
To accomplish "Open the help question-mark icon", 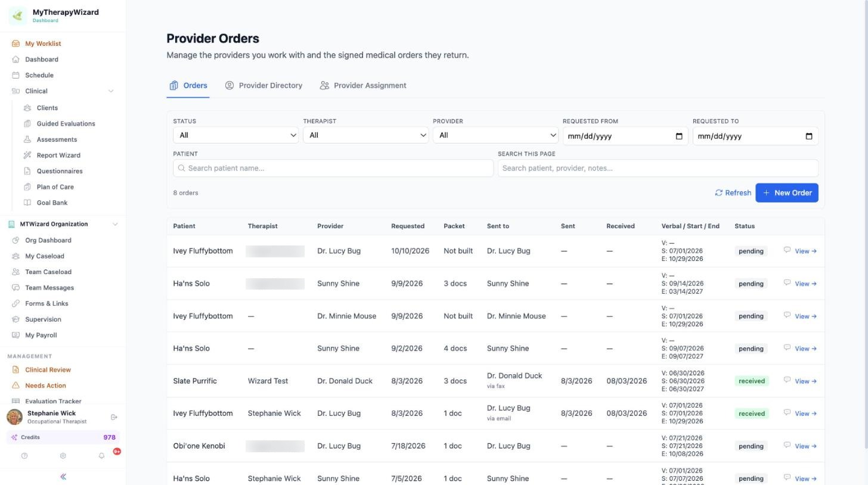I will [24, 456].
